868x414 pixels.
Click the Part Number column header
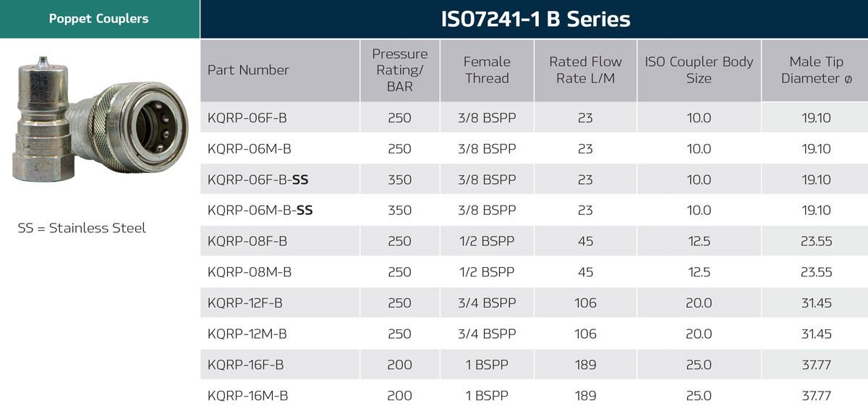pos(248,70)
